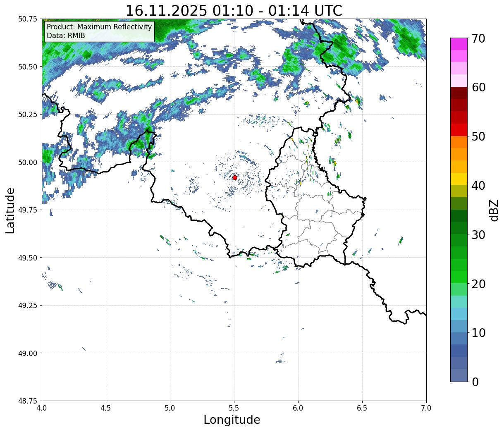Click the magenta 70 dBZ color band

(459, 44)
